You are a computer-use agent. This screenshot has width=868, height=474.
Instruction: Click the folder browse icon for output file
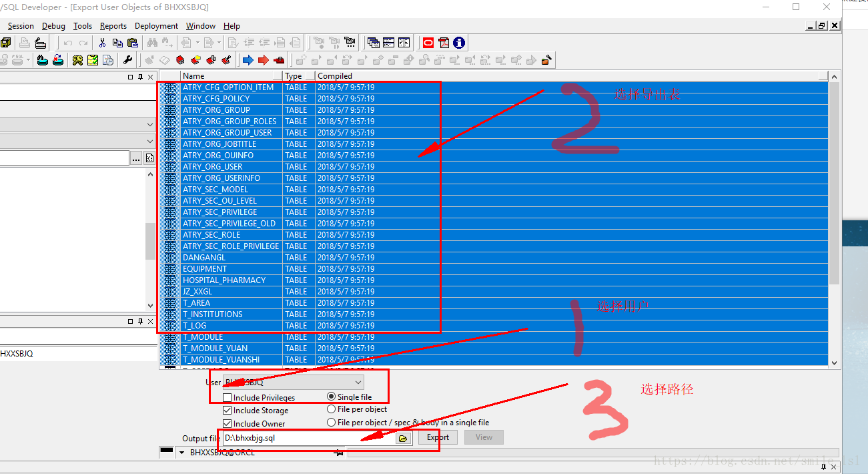402,438
